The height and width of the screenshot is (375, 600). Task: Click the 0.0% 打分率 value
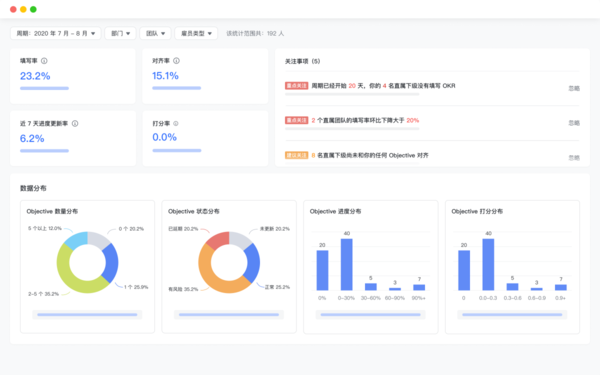[165, 137]
